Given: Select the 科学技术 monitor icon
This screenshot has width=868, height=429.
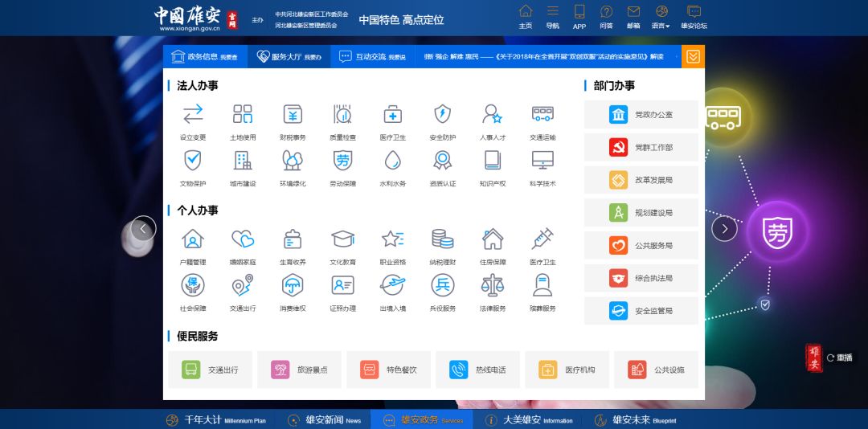Looking at the screenshot, I should tap(542, 160).
